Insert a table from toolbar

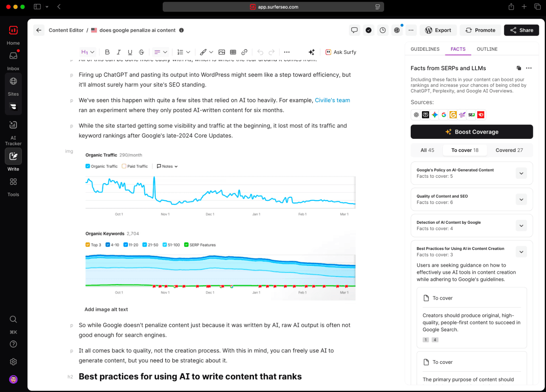point(233,52)
